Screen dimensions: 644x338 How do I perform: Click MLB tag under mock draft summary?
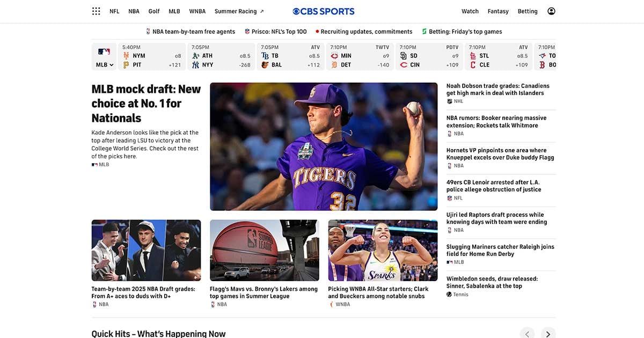click(100, 165)
